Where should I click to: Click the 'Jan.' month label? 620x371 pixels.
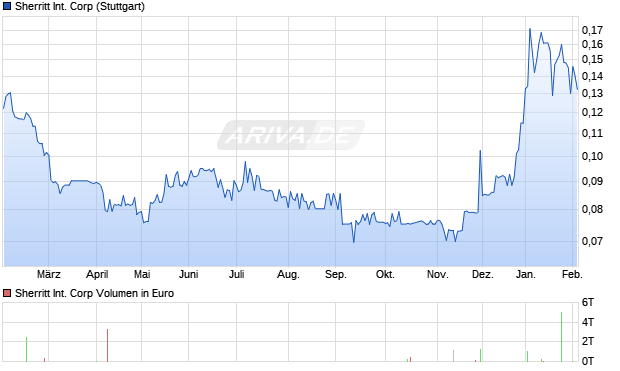pos(525,274)
